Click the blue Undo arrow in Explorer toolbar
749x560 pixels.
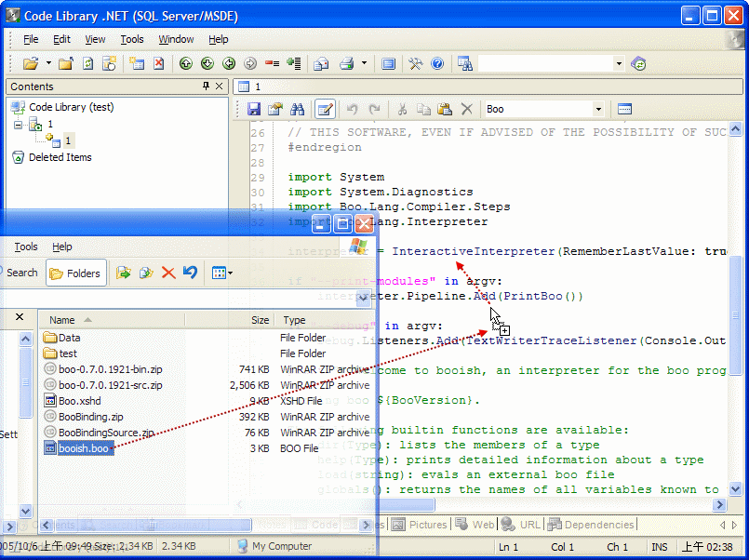[190, 273]
